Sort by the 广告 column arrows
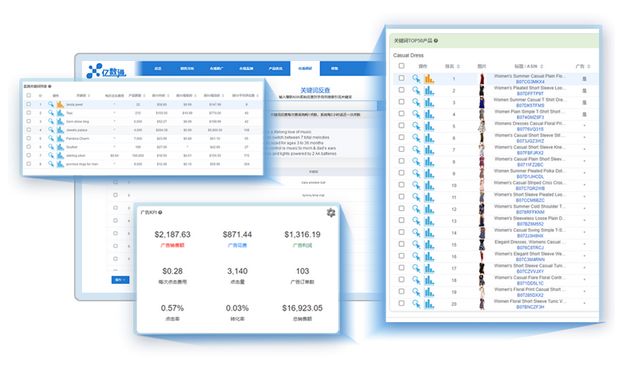The height and width of the screenshot is (371, 638). coord(589,66)
